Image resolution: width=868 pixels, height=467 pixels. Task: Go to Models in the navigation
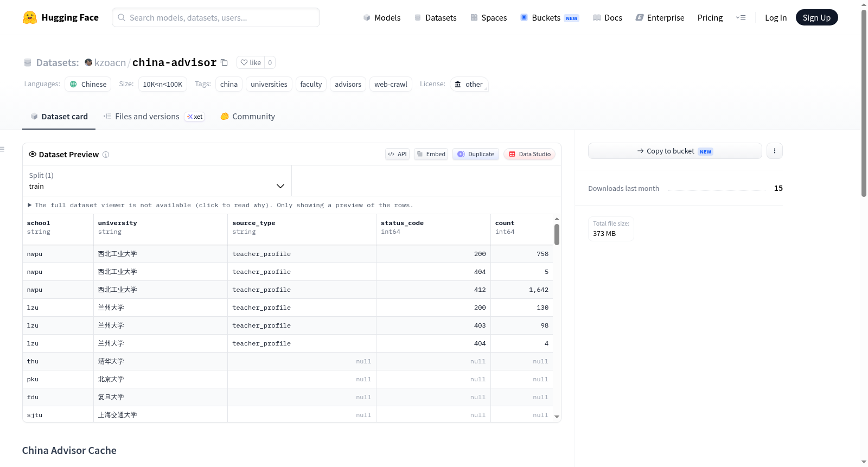(382, 17)
